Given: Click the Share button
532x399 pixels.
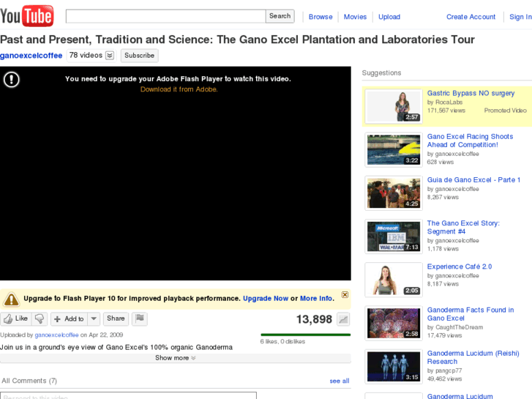Looking at the screenshot, I should pyautogui.click(x=116, y=318).
